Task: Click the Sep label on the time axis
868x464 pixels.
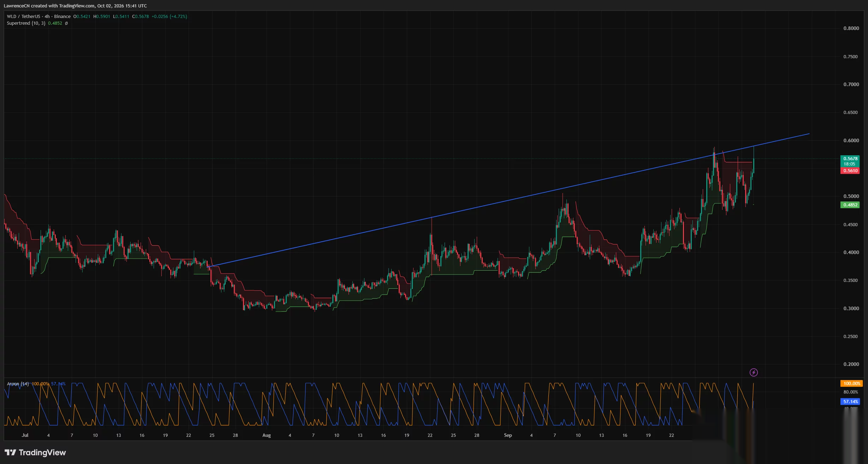Action: pyautogui.click(x=508, y=435)
